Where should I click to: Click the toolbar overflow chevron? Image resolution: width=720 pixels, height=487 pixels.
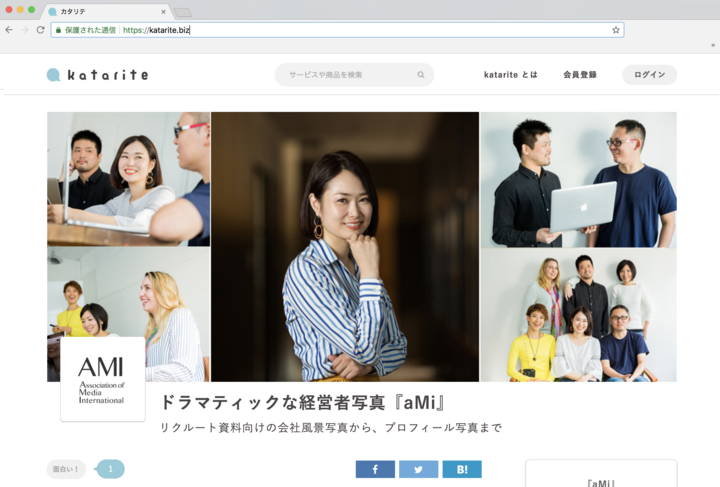point(713,45)
